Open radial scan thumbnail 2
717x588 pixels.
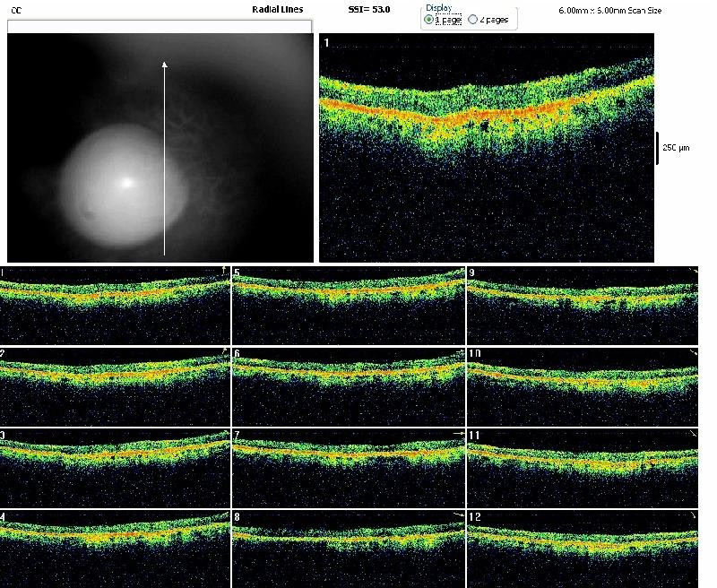pos(115,386)
